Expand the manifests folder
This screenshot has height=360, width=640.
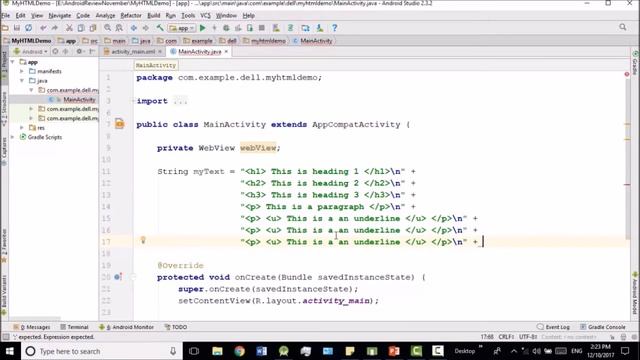(x=22, y=71)
